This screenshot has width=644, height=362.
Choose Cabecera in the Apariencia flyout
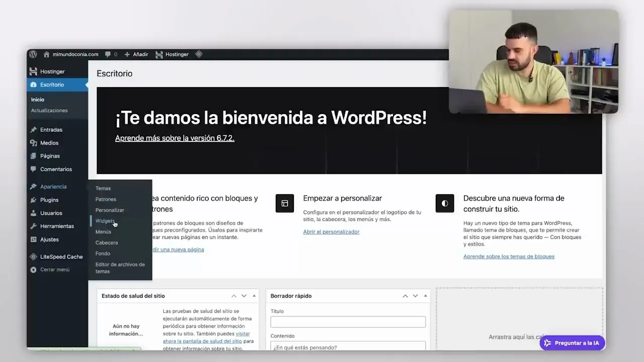pyautogui.click(x=107, y=242)
